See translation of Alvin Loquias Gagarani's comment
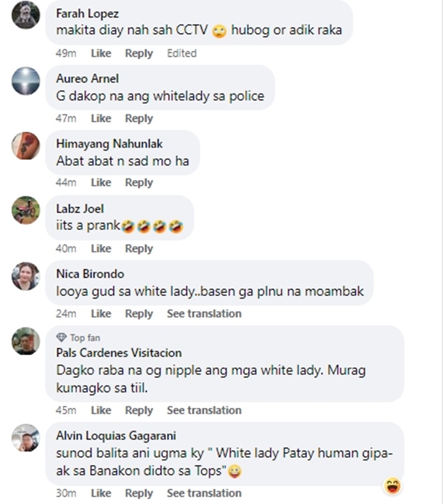Viewport: 443px width, 504px height. [204, 493]
